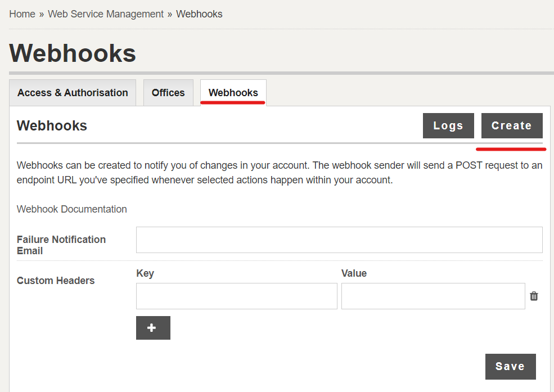Image resolution: width=554 pixels, height=392 pixels.
Task: Select the Webhooks tab
Action: coord(233,93)
